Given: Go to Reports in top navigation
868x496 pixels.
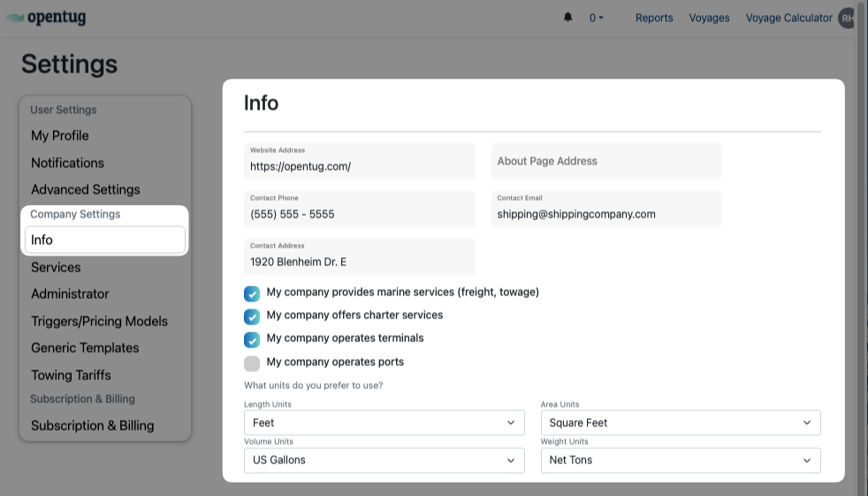Looking at the screenshot, I should pyautogui.click(x=654, y=18).
